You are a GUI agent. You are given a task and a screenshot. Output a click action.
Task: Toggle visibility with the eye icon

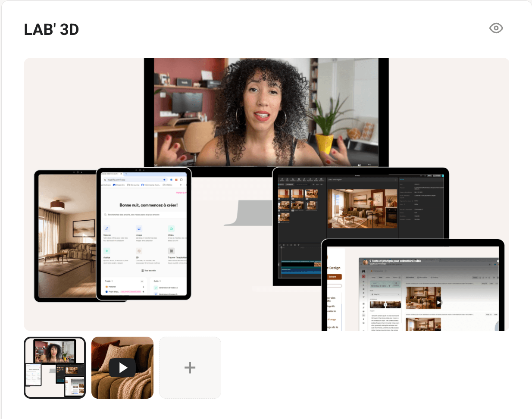pyautogui.click(x=496, y=28)
